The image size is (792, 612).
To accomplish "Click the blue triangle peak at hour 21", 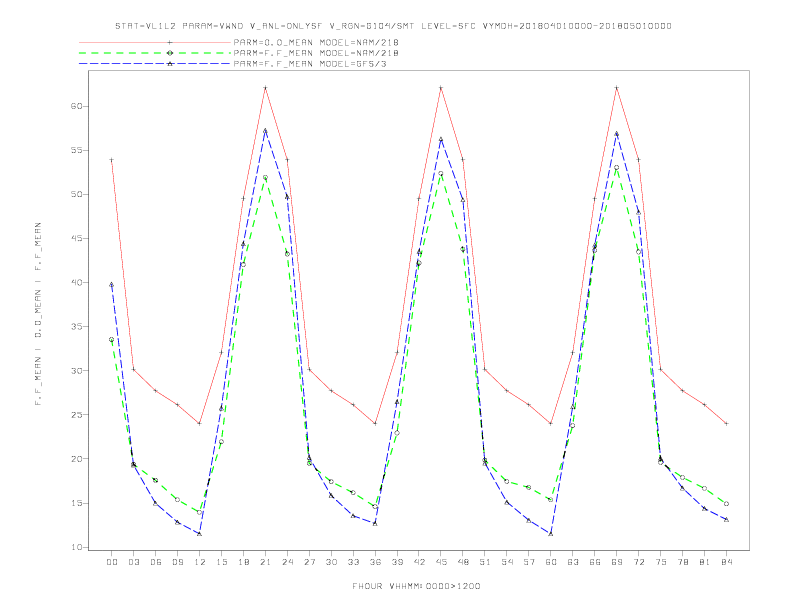I will pyautogui.click(x=265, y=130).
